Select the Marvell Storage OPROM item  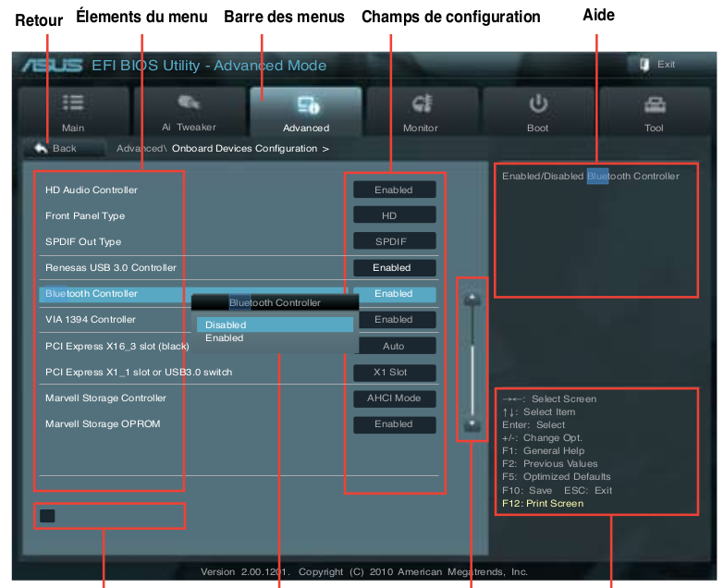103,423
